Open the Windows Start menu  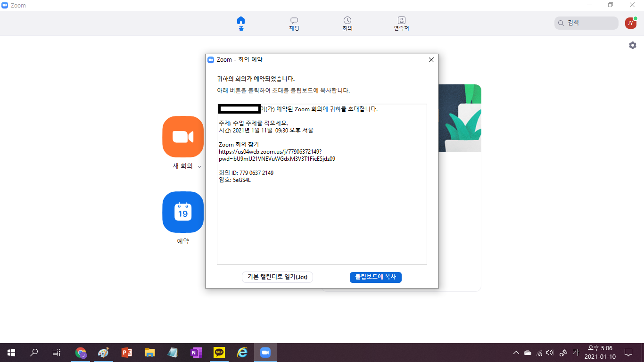[11, 352]
